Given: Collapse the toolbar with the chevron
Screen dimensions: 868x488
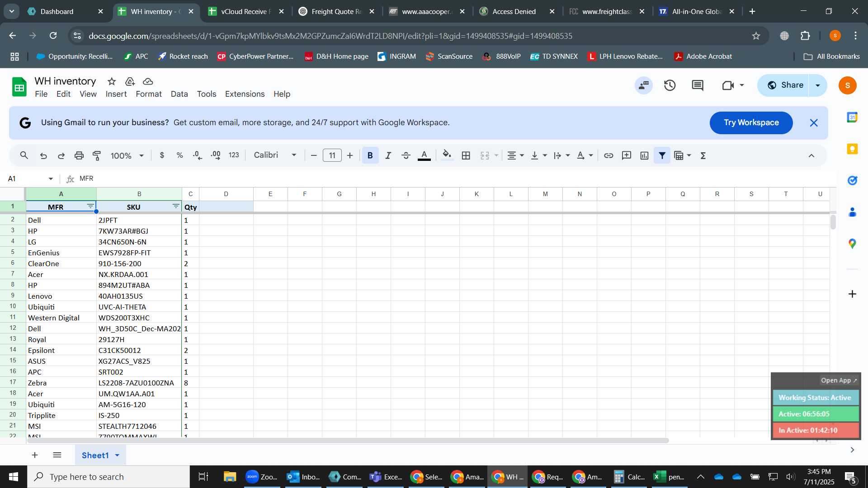Looking at the screenshot, I should tap(811, 155).
